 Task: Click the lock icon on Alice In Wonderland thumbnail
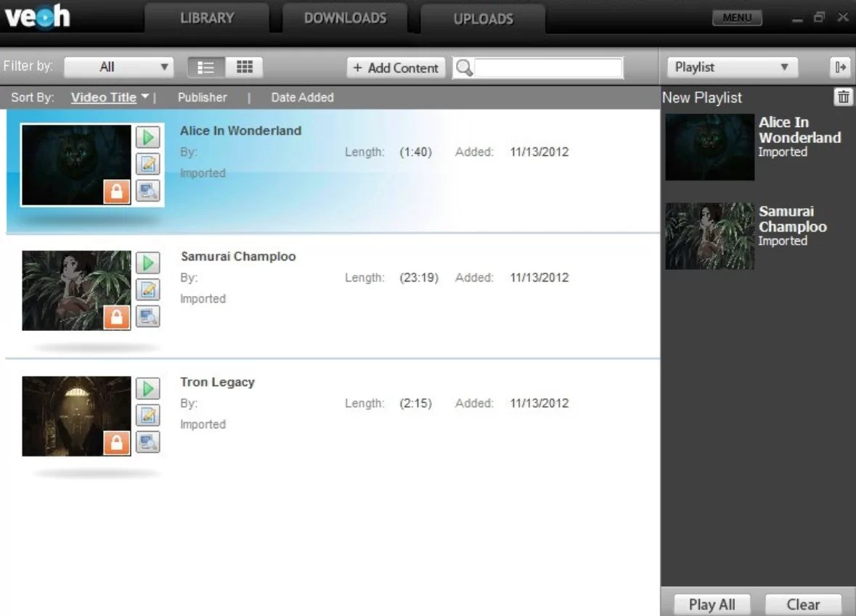click(x=116, y=192)
